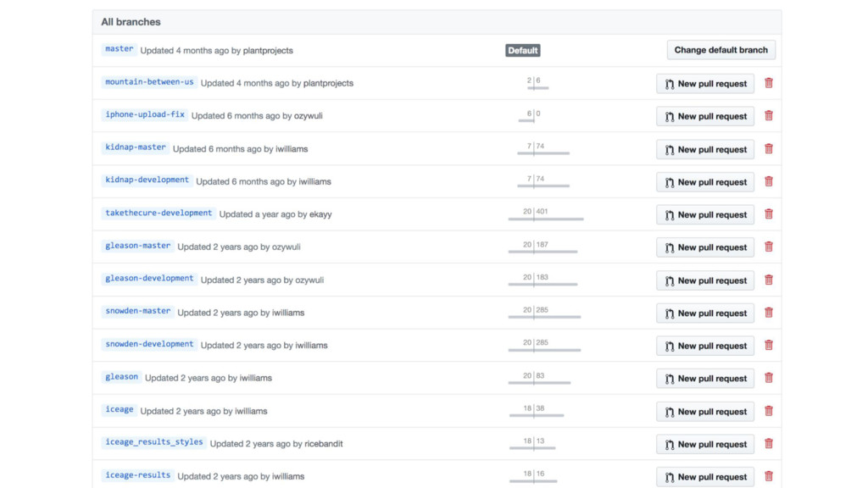Delete the snowden-master branch via trash icon
Viewport: 868px width, 488px height.
click(768, 313)
